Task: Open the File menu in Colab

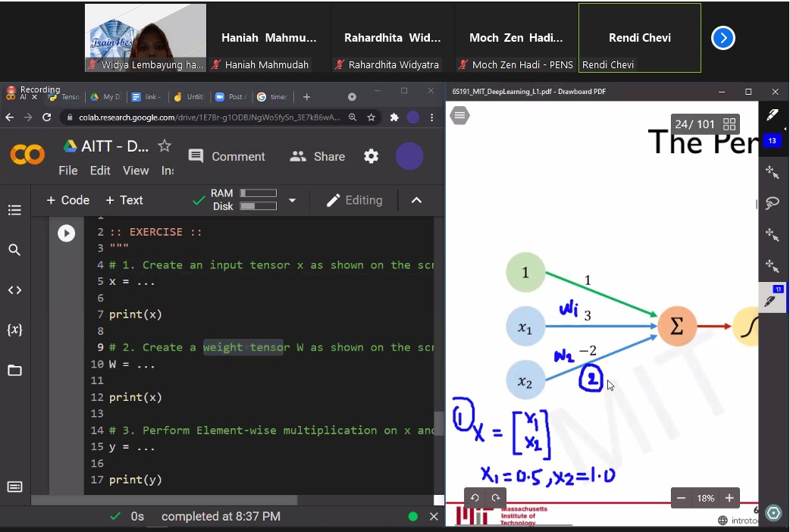Action: pos(68,171)
